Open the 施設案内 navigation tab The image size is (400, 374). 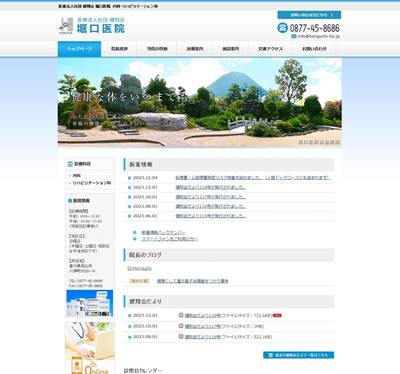click(231, 49)
